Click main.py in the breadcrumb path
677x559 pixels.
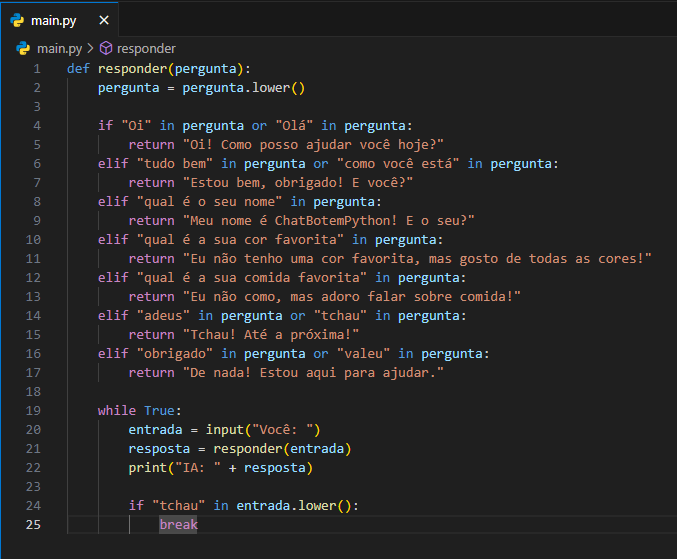click(x=60, y=49)
